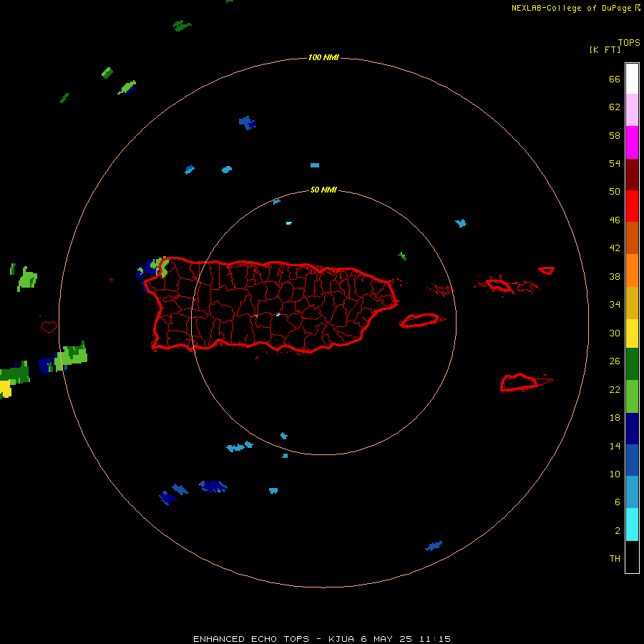The width and height of the screenshot is (644, 644).
Task: Click the bright red legend swatch
Action: coord(632,206)
